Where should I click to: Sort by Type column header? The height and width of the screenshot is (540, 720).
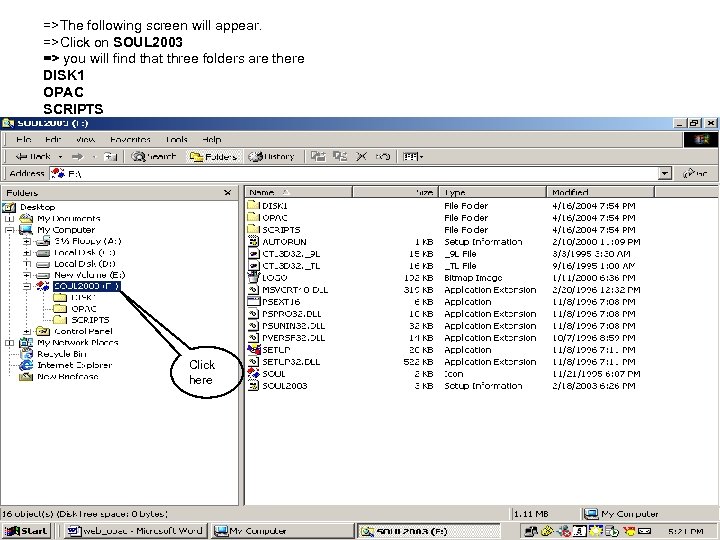click(x=493, y=192)
